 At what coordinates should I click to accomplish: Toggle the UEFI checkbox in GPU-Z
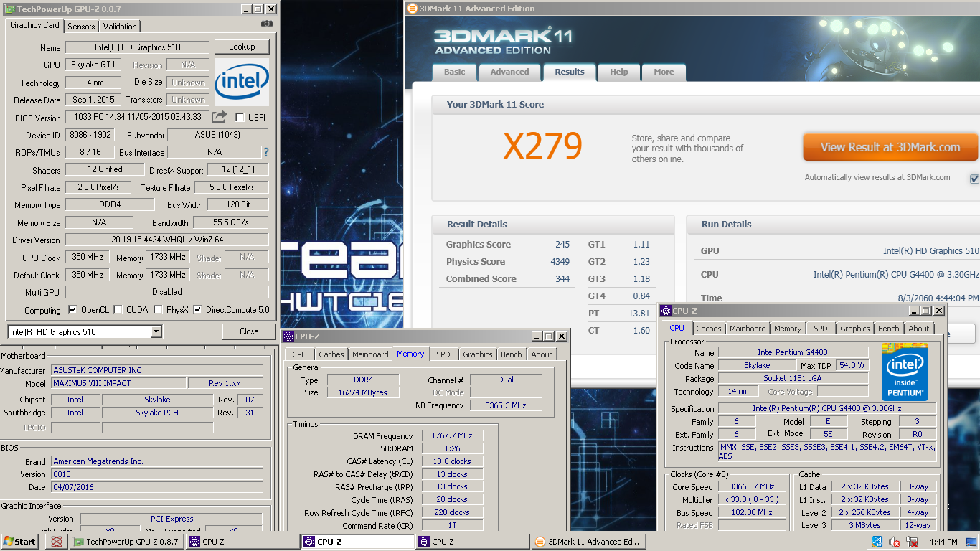[x=240, y=117]
